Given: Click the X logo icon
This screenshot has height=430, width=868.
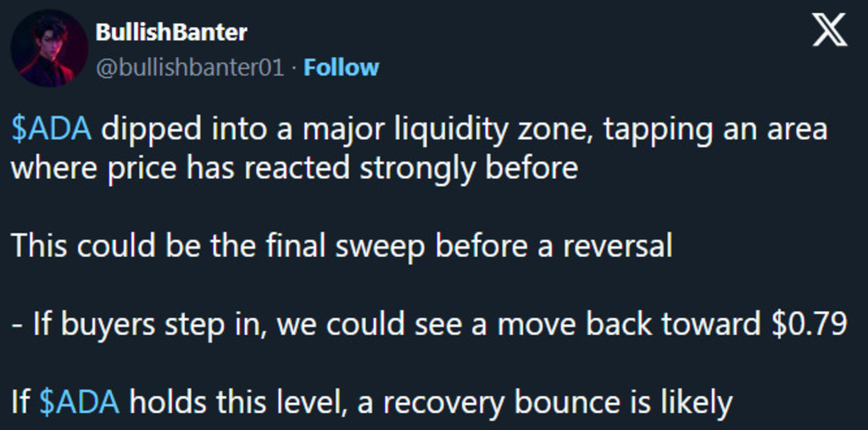Looking at the screenshot, I should point(829,31).
